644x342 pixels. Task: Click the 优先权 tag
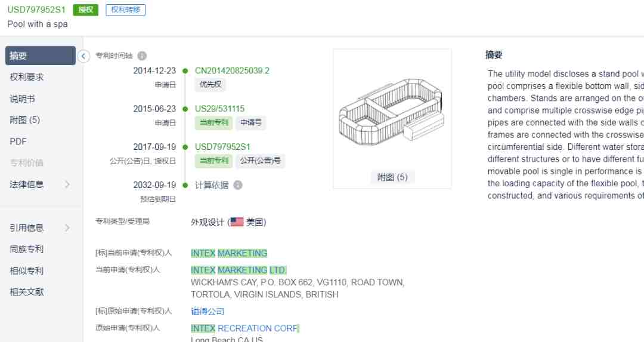pyautogui.click(x=210, y=84)
